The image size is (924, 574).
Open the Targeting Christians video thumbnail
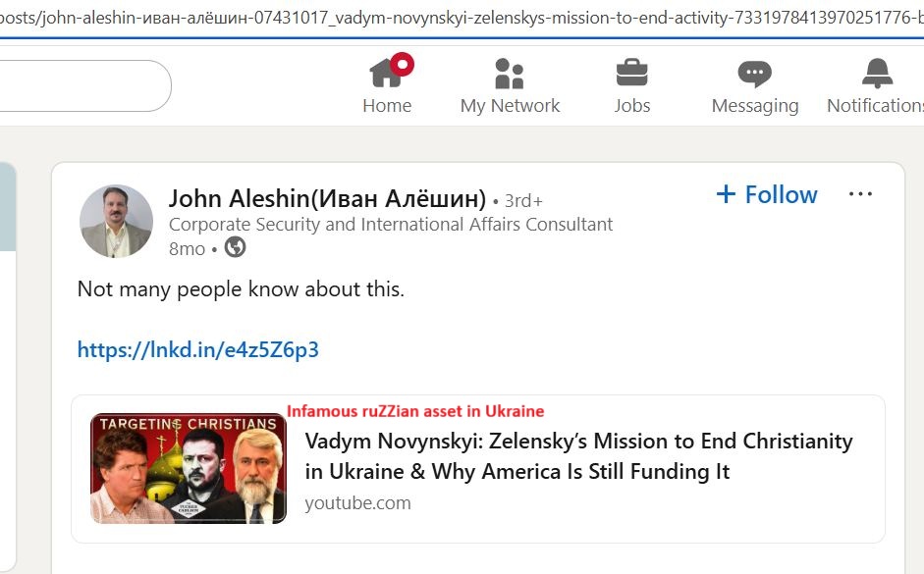pos(189,468)
